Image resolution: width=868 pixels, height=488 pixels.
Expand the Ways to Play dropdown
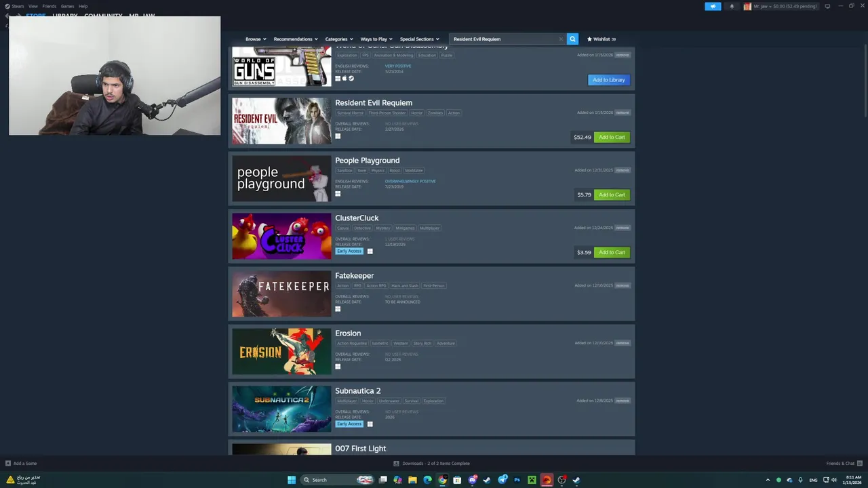point(376,39)
